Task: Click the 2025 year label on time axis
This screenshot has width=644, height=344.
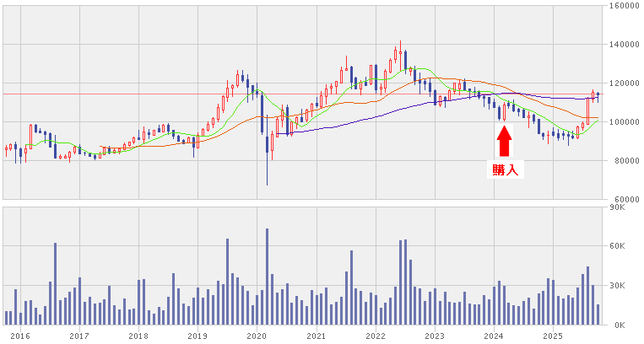Action: [552, 336]
